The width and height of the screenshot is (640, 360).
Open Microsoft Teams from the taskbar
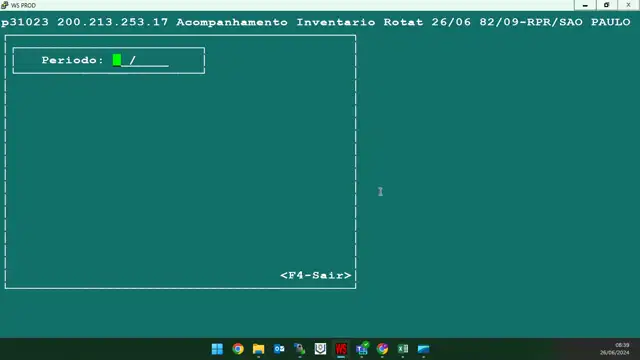[362, 349]
